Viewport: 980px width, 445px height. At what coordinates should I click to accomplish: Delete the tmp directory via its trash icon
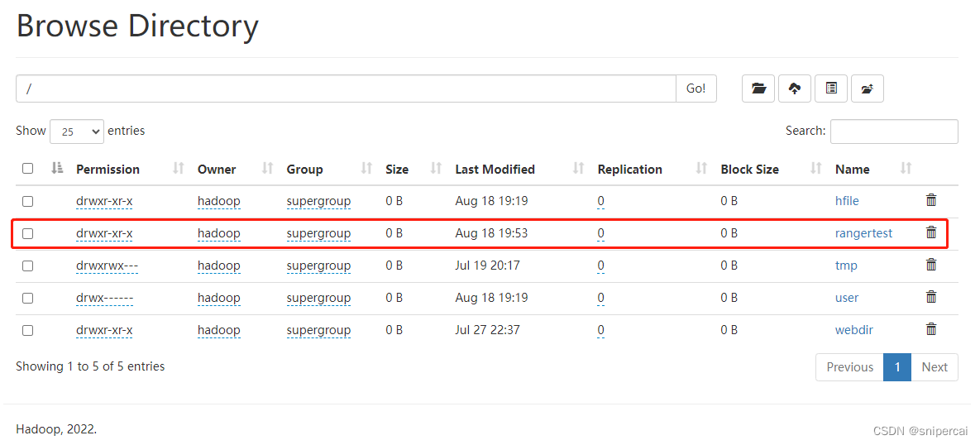click(930, 265)
